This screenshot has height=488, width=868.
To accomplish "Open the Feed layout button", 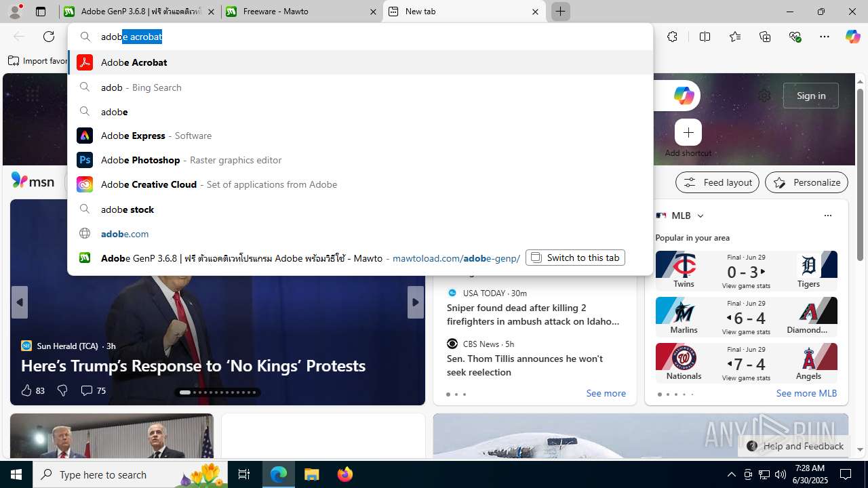I will [x=717, y=182].
